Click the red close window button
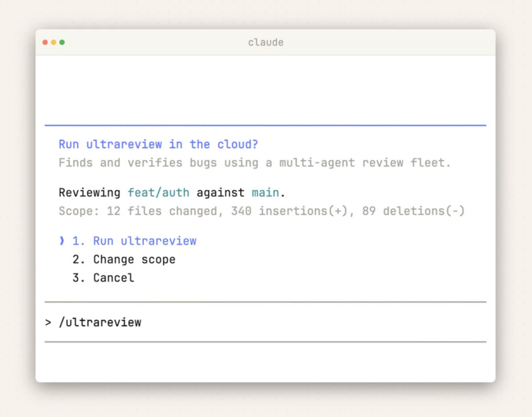532x417 pixels. (x=45, y=42)
